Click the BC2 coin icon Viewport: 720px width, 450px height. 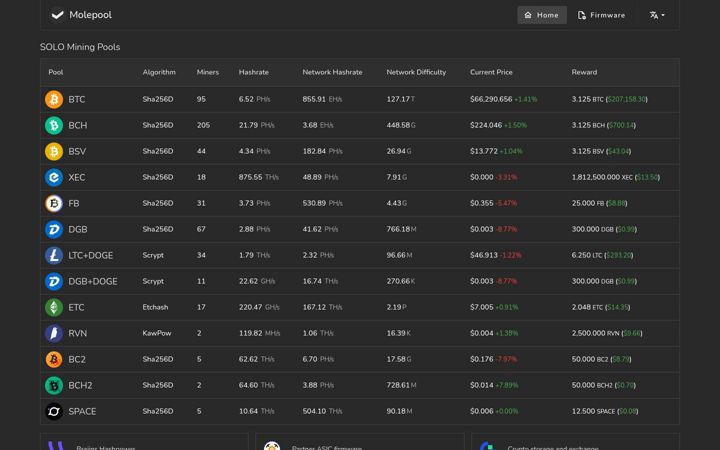point(54,359)
